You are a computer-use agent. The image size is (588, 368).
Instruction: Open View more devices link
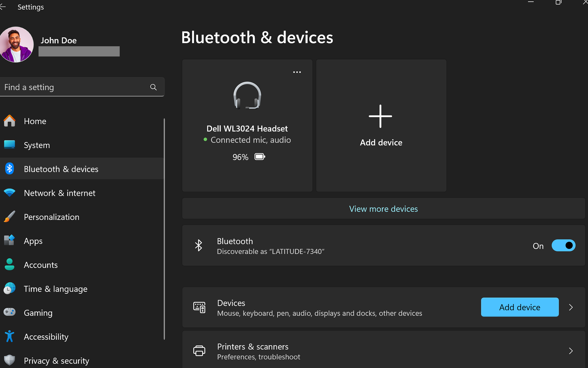(x=383, y=209)
